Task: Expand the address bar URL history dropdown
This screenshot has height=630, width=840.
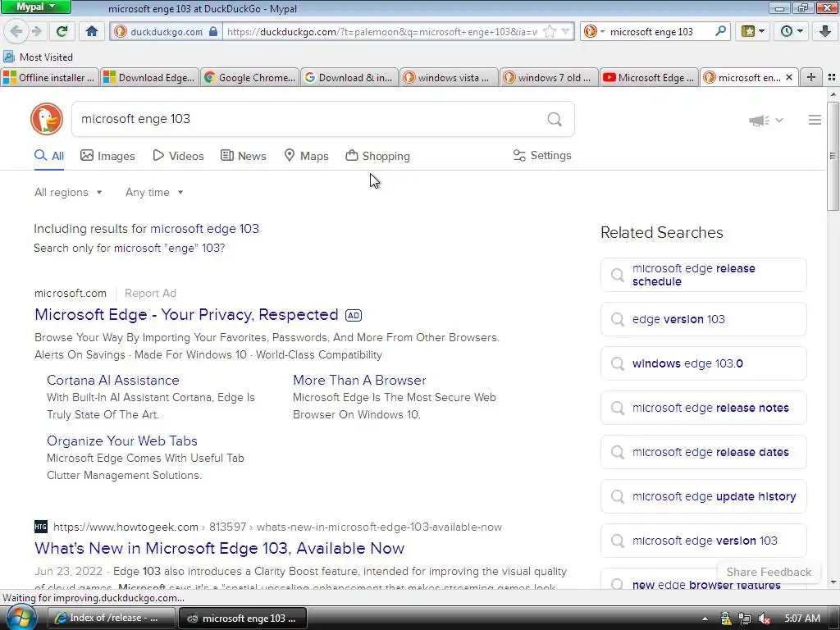Action: (x=565, y=32)
